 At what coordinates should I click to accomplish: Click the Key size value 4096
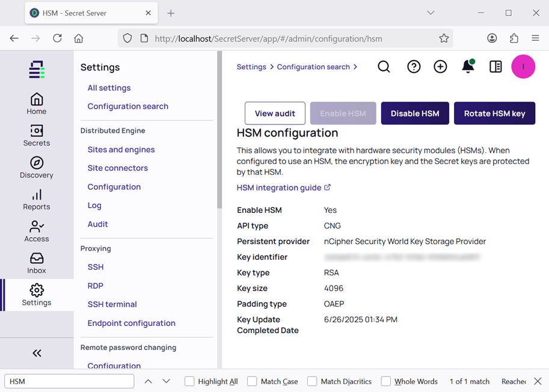(333, 289)
